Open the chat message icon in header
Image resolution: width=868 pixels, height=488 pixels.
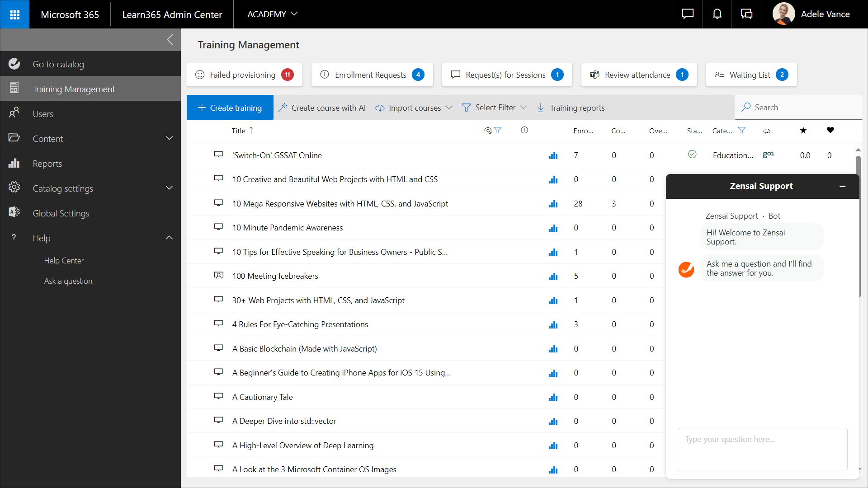(688, 14)
